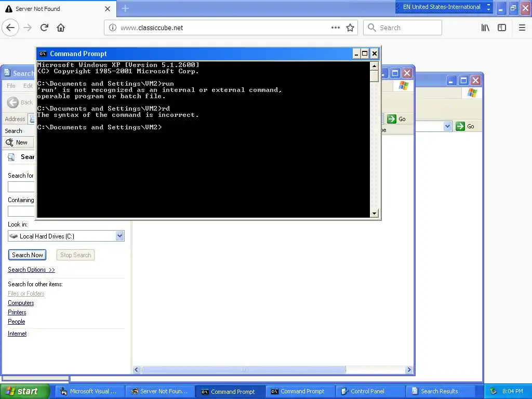Switch to Microsoft Visual taskbar item
Viewport: 532px width, 399px height.
[x=89, y=392]
